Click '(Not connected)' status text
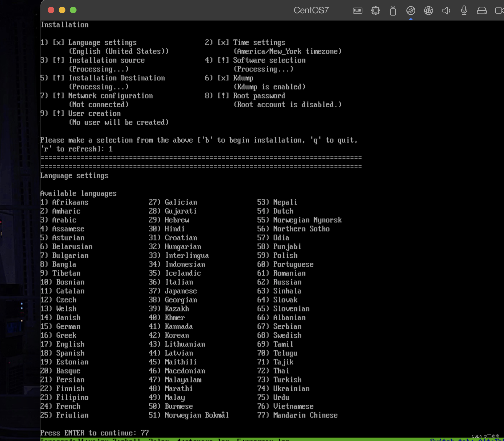This screenshot has width=504, height=441. (99, 105)
